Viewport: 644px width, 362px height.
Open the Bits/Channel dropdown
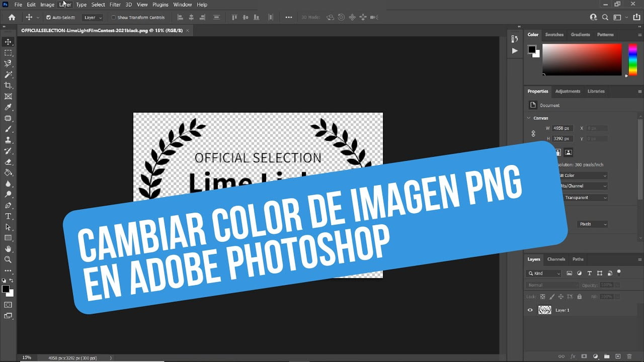coord(584,186)
